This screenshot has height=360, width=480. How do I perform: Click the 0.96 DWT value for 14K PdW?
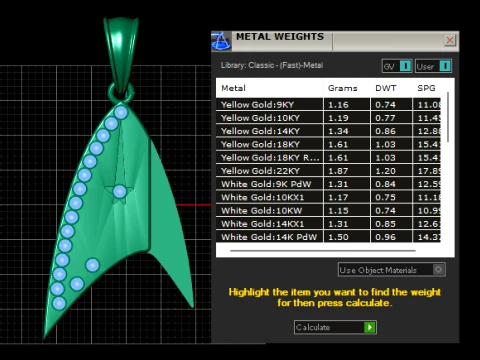(385, 237)
